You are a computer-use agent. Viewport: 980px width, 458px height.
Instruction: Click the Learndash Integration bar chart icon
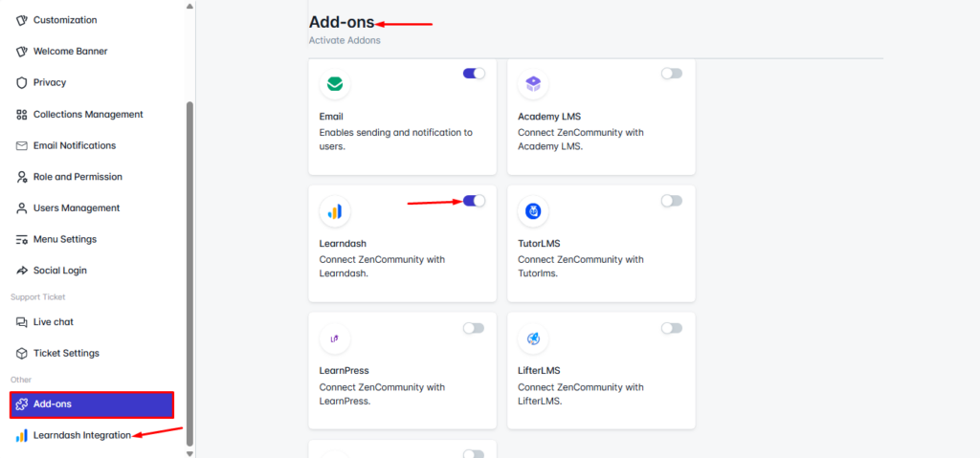coord(22,435)
